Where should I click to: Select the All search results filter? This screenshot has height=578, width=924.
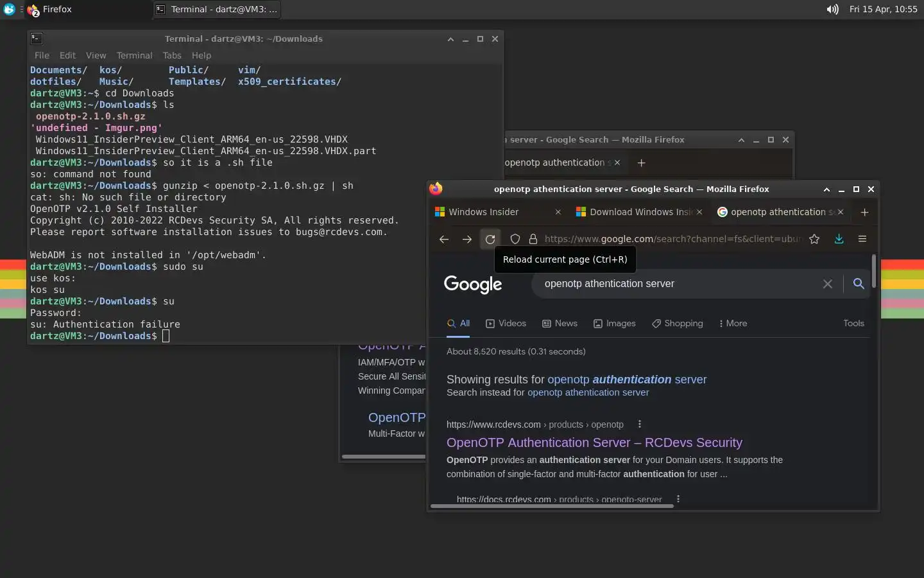(458, 324)
